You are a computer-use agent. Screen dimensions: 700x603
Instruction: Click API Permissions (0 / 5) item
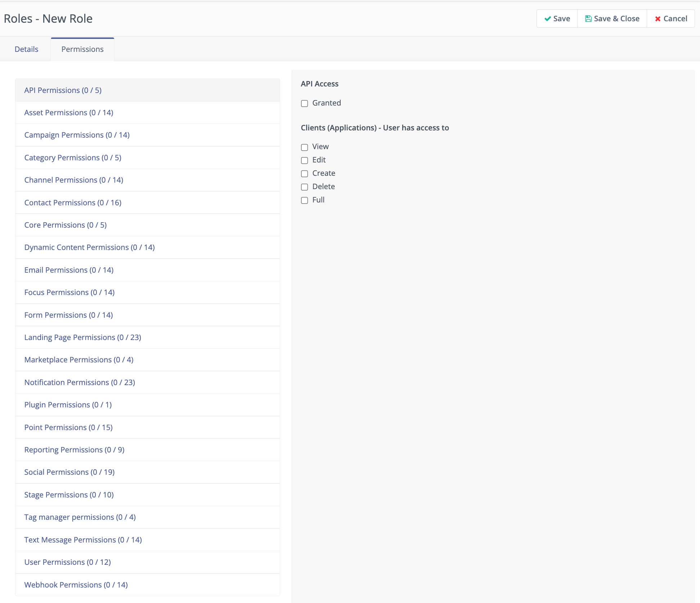coord(63,90)
